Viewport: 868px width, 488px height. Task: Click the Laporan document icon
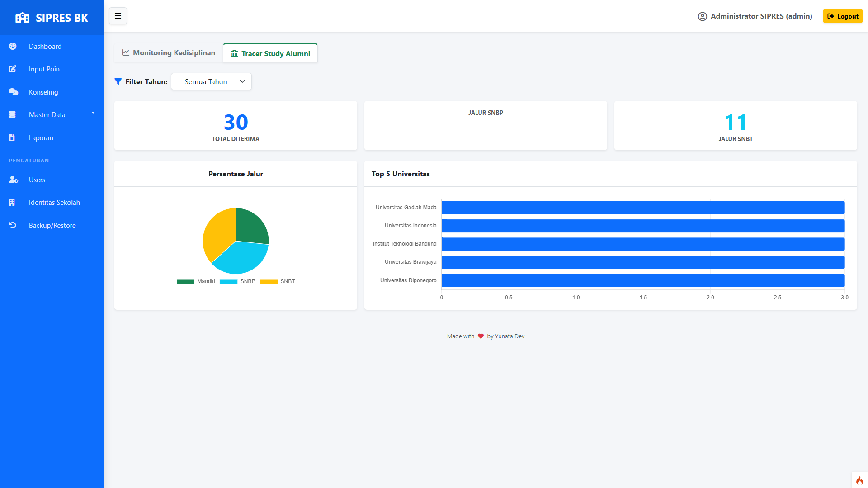coord(12,138)
